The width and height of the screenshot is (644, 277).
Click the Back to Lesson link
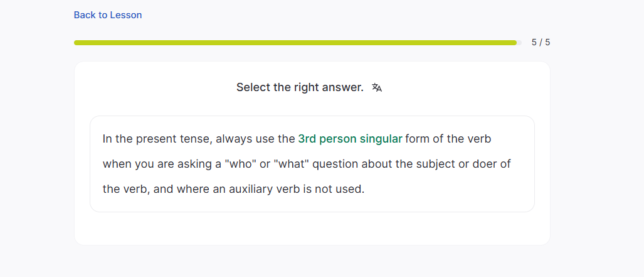pos(108,15)
